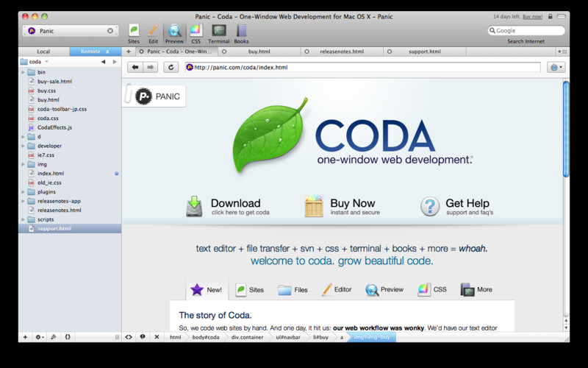Add a new tab with plus button
The width and height of the screenshot is (588, 368).
click(129, 52)
